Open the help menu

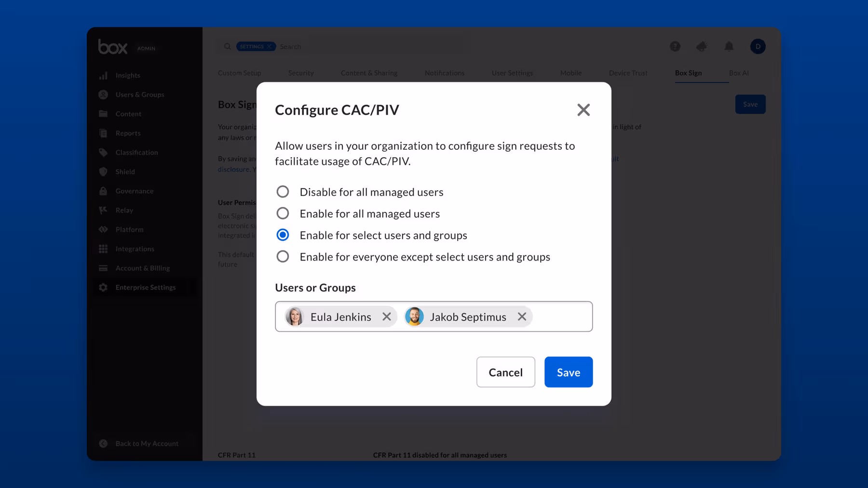click(x=675, y=46)
